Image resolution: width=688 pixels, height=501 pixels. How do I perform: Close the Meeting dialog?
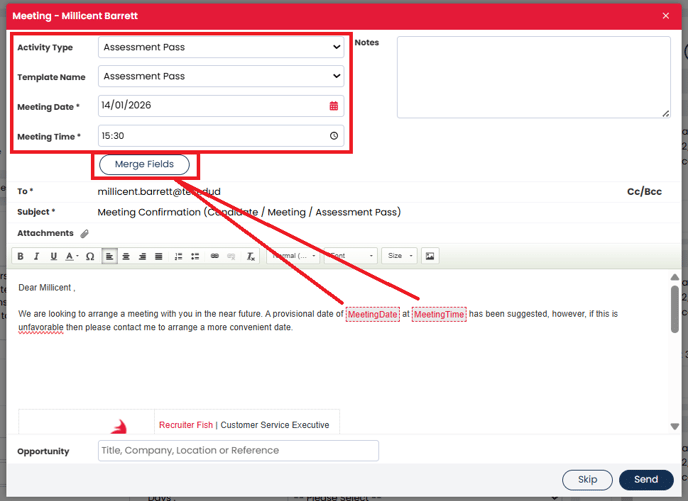coord(666,16)
